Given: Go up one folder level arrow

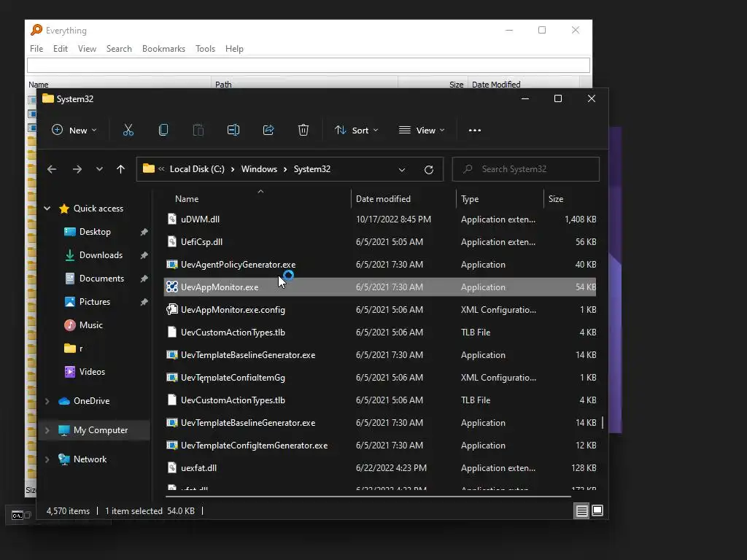Looking at the screenshot, I should pyautogui.click(x=120, y=169).
